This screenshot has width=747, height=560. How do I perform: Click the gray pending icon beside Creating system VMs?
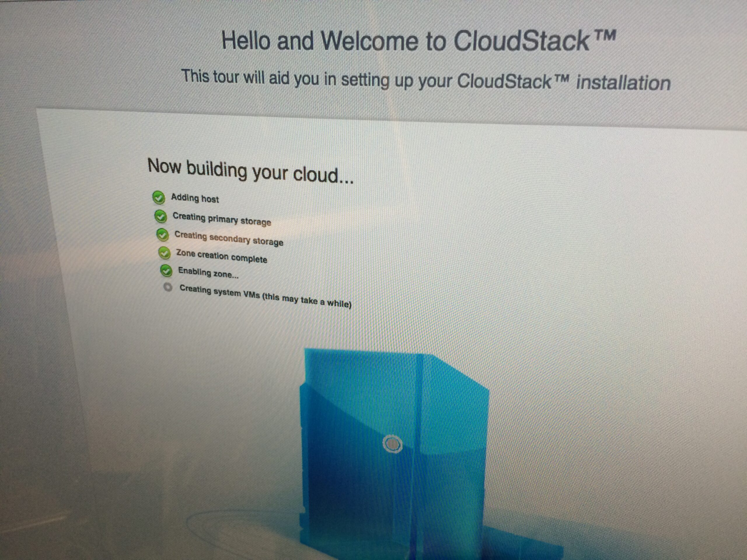click(x=168, y=287)
